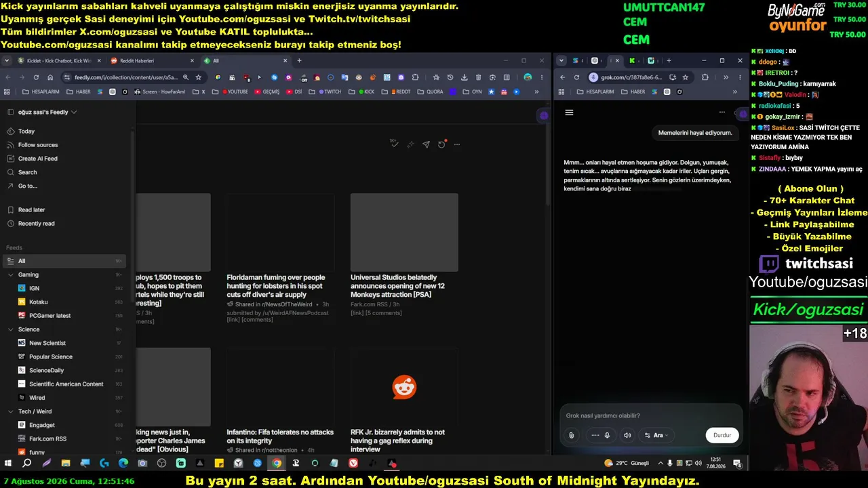
Task: Collapse the Tech / Weird feed folder
Action: pos(11,411)
